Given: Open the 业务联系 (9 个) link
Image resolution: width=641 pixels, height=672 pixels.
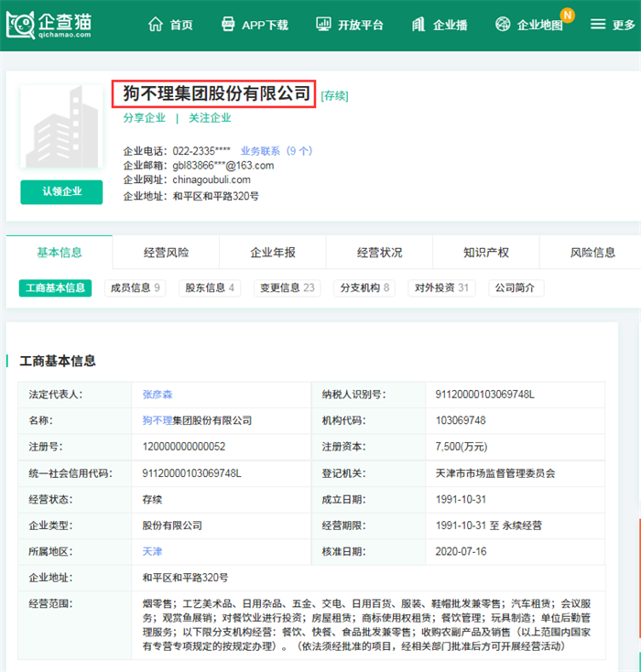Looking at the screenshot, I should [x=277, y=151].
